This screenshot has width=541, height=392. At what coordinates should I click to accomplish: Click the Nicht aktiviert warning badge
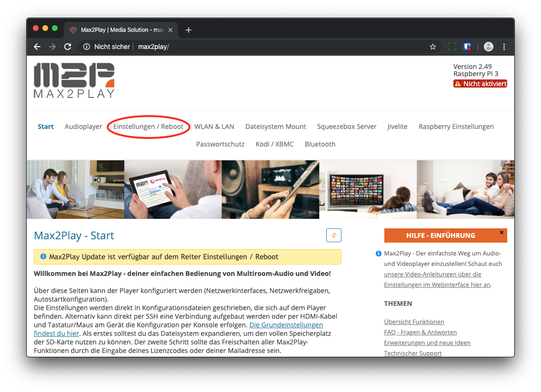480,84
